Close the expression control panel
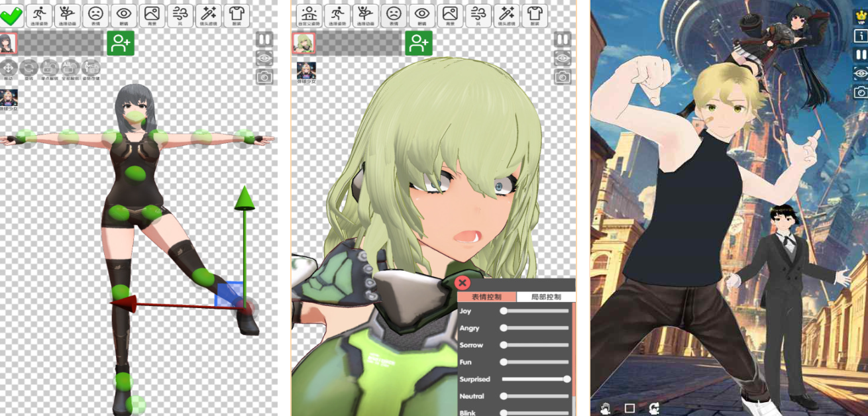 (x=463, y=284)
